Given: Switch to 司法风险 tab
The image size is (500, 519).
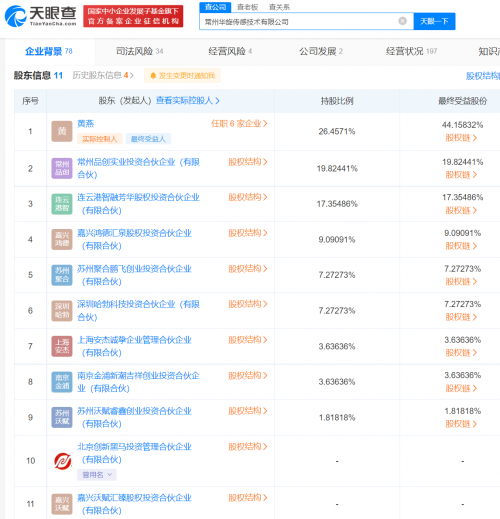Looking at the screenshot, I should pos(139,51).
